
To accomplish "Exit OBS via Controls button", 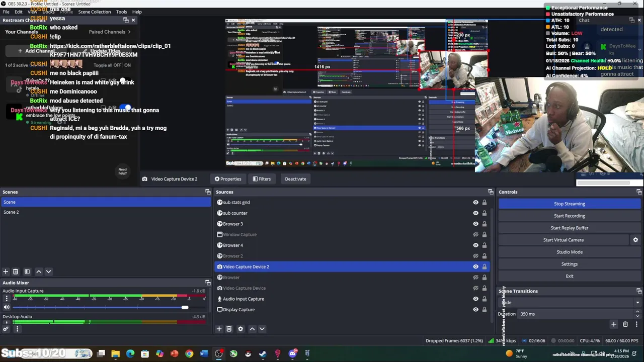I will point(570,276).
